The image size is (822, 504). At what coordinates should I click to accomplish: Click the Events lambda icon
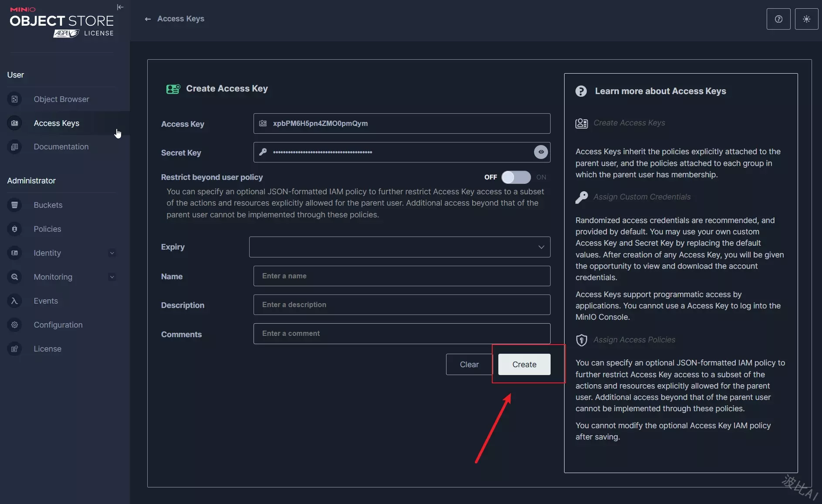[x=15, y=301]
